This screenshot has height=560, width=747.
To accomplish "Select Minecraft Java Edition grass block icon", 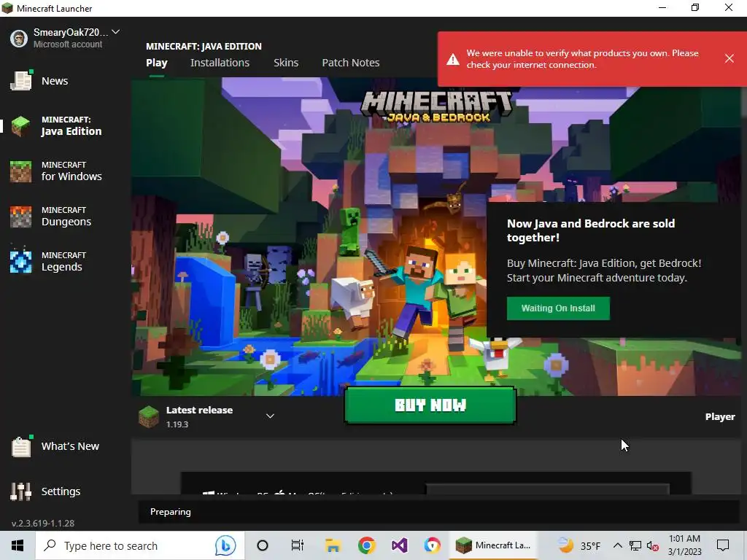I will (21, 126).
